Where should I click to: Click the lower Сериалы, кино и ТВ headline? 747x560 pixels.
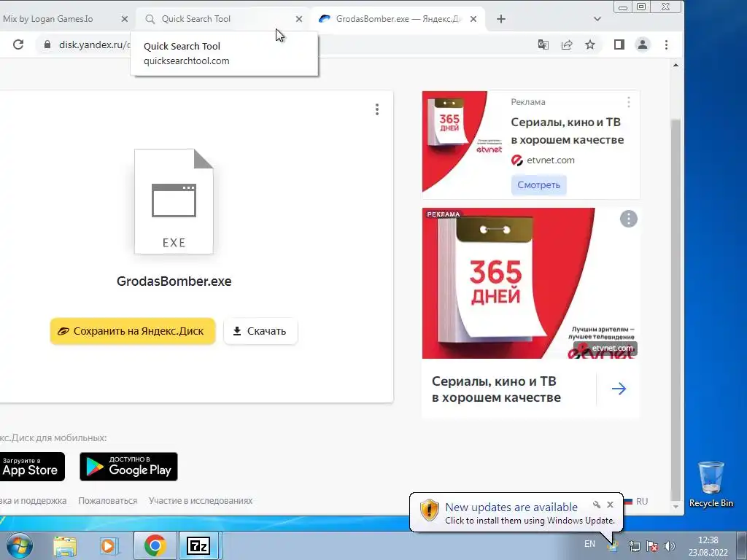496,389
